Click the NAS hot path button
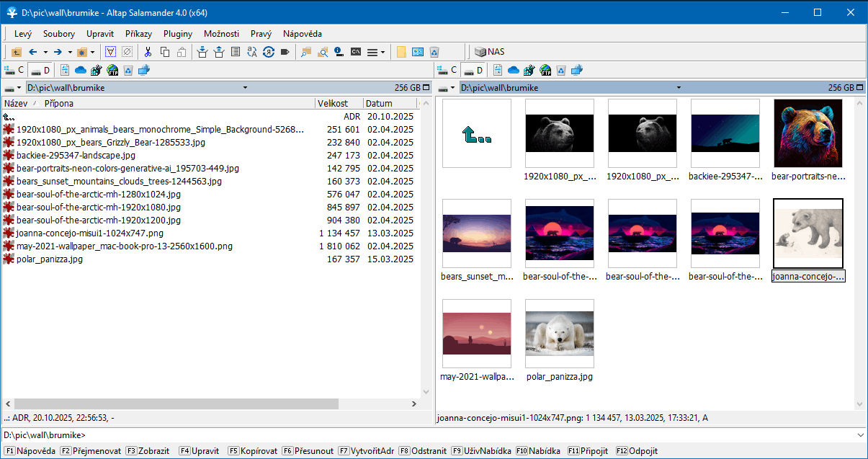Image resolution: width=868 pixels, height=459 pixels. point(490,52)
